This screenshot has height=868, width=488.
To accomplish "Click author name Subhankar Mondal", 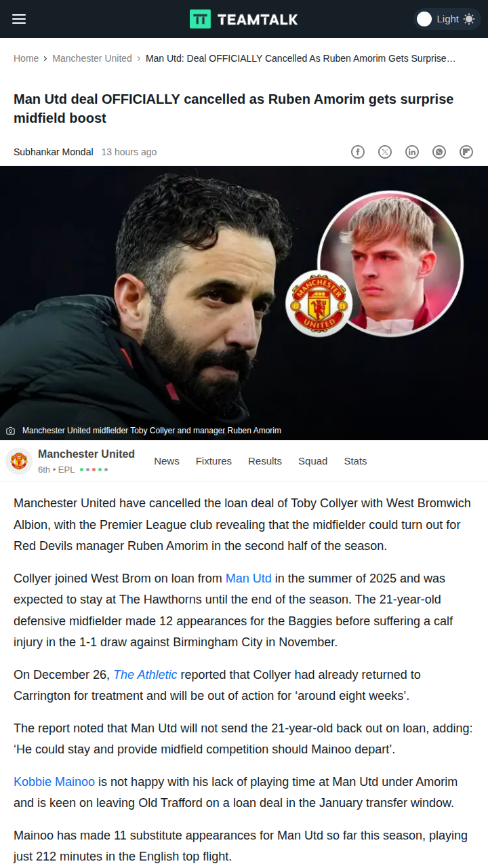I will click(x=54, y=152).
